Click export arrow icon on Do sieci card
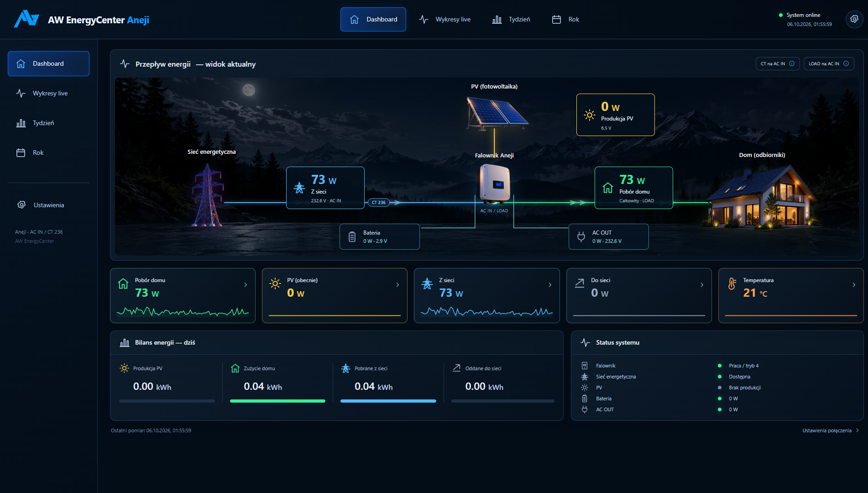Image resolution: width=868 pixels, height=493 pixels. point(580,283)
